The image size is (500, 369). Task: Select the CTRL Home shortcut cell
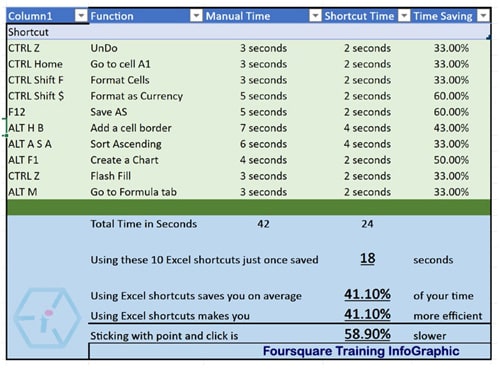[x=35, y=64]
